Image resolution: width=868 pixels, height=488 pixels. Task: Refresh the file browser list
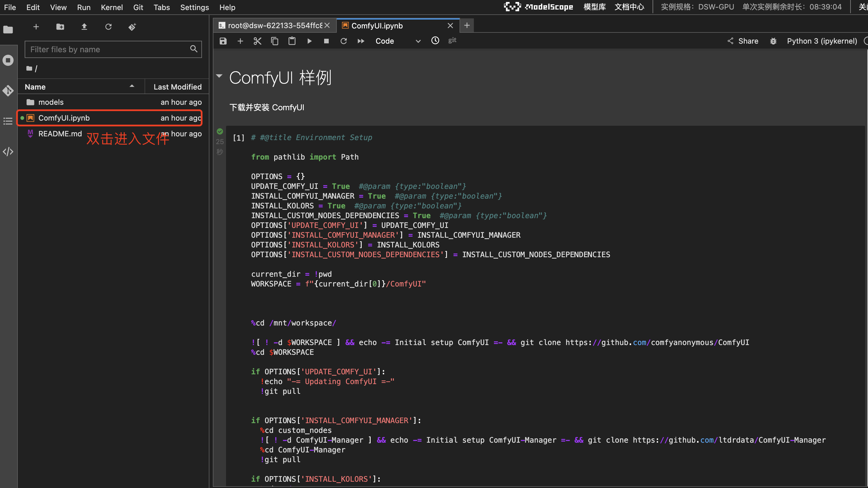point(108,27)
